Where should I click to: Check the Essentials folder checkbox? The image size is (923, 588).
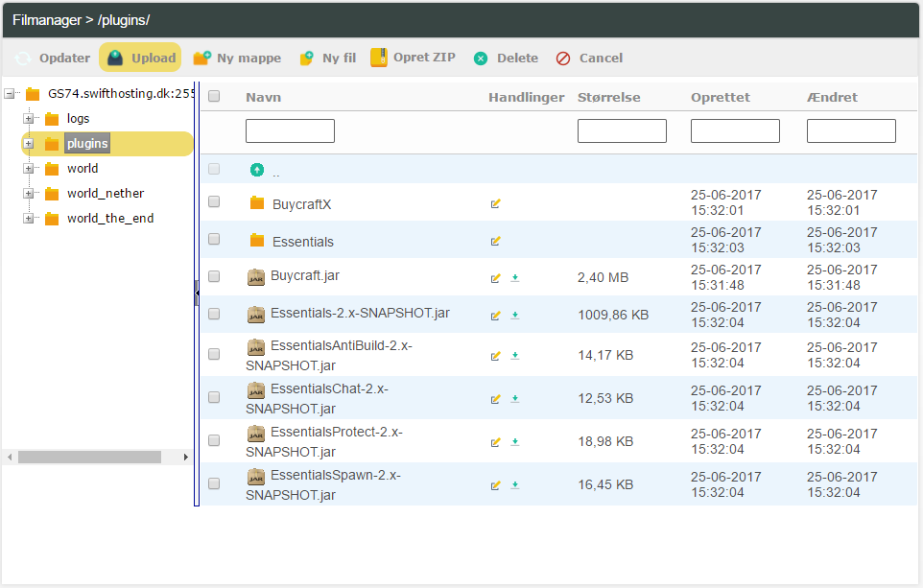[214, 239]
